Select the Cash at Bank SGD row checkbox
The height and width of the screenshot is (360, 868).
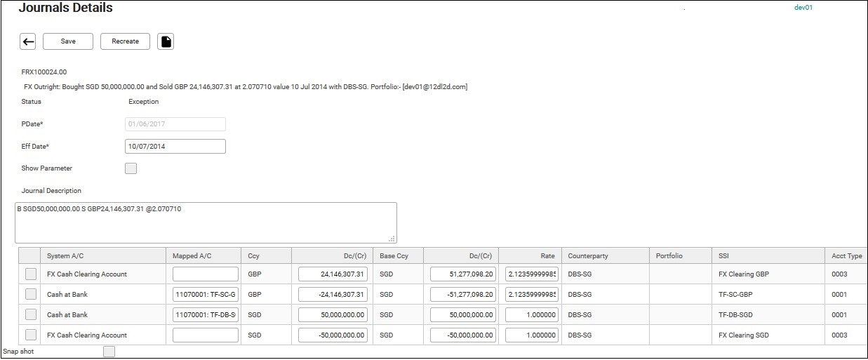pyautogui.click(x=30, y=315)
